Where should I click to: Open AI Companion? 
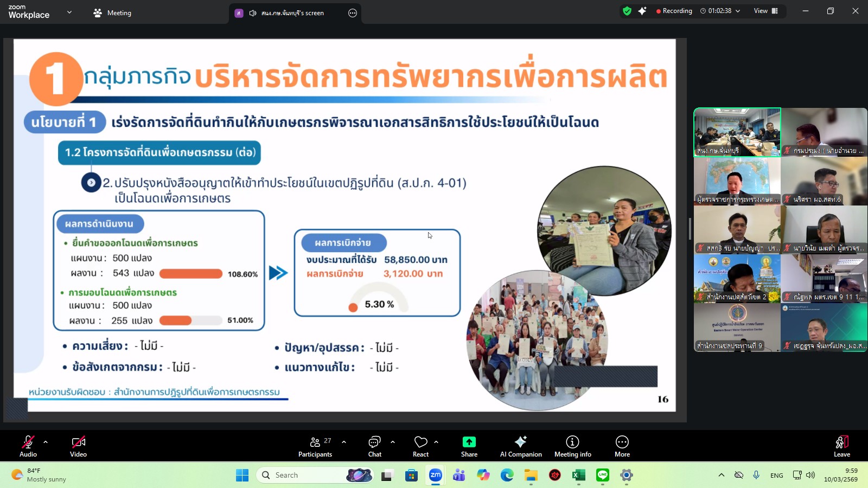pos(520,446)
